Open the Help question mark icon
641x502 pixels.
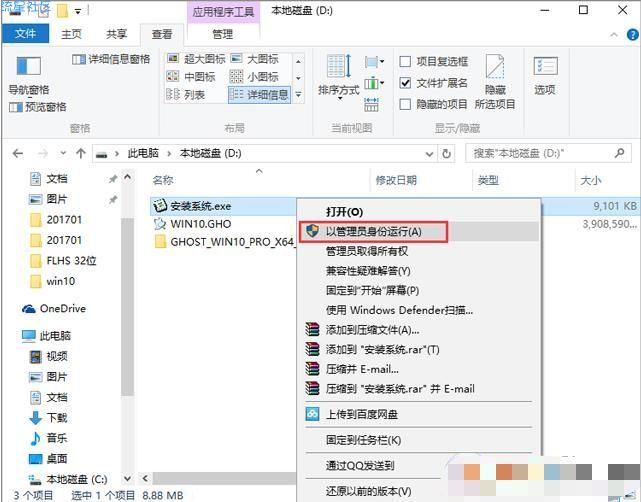click(x=632, y=35)
